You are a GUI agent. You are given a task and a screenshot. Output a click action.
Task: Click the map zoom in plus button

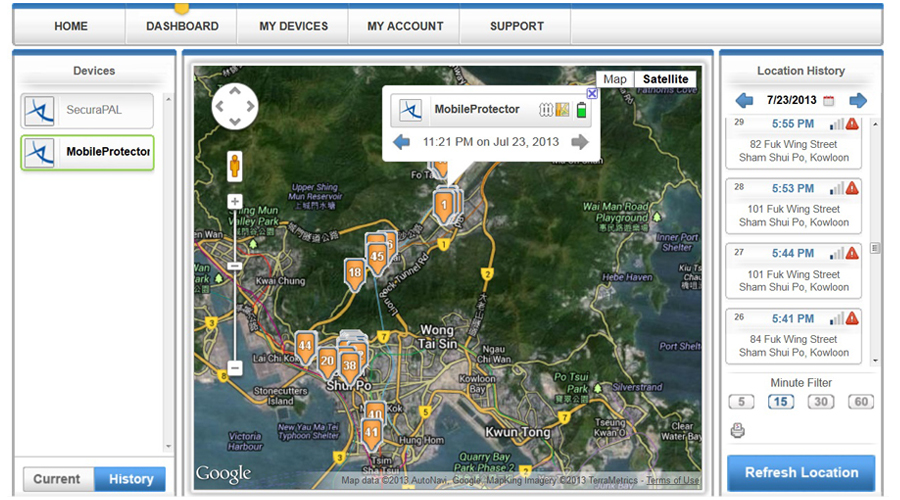pyautogui.click(x=235, y=202)
